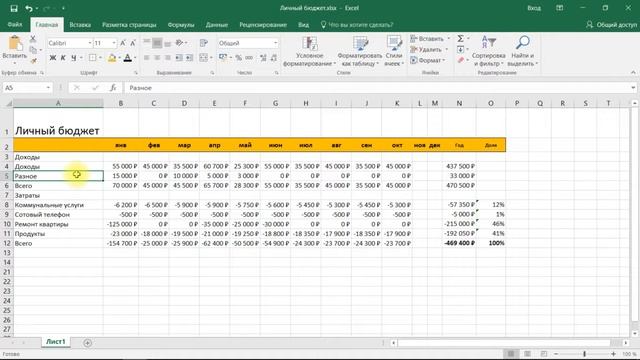
Task: Switch to Page Break Preview icon
Action: coord(544,354)
